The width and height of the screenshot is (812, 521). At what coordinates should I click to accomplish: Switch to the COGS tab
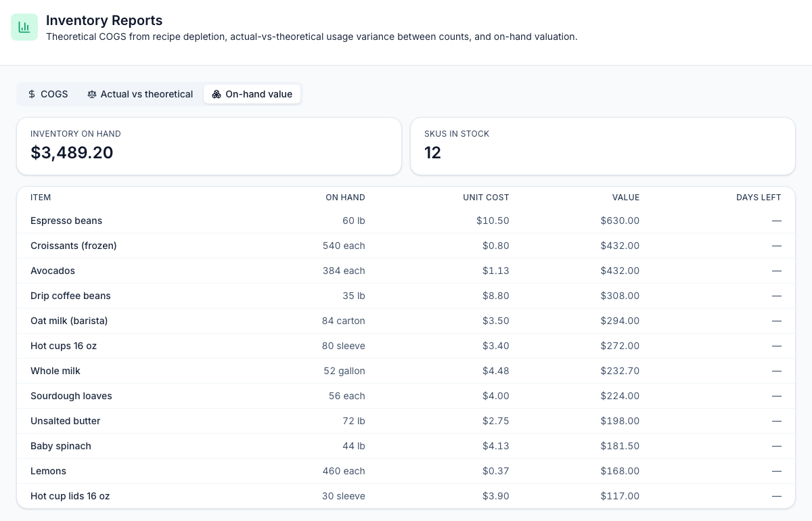(x=48, y=94)
